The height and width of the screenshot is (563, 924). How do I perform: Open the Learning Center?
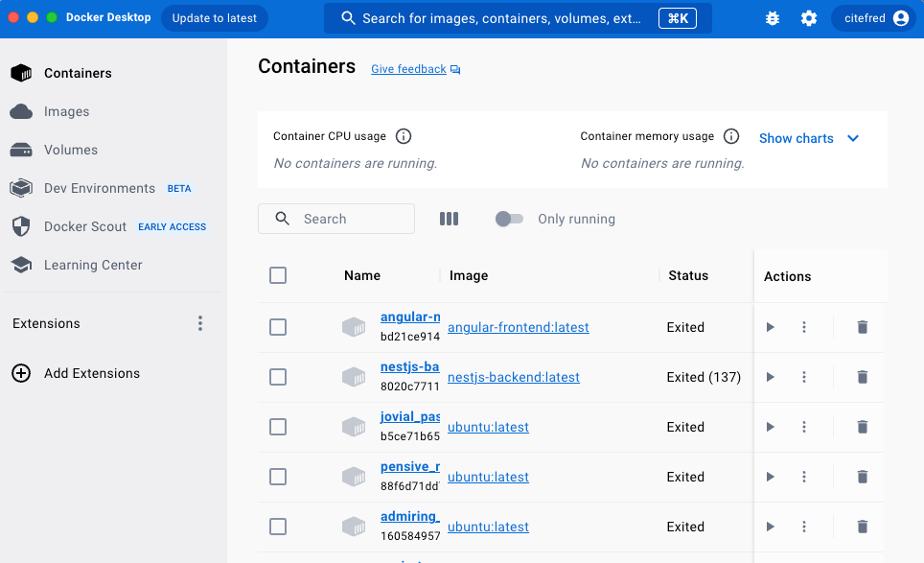[112, 265]
